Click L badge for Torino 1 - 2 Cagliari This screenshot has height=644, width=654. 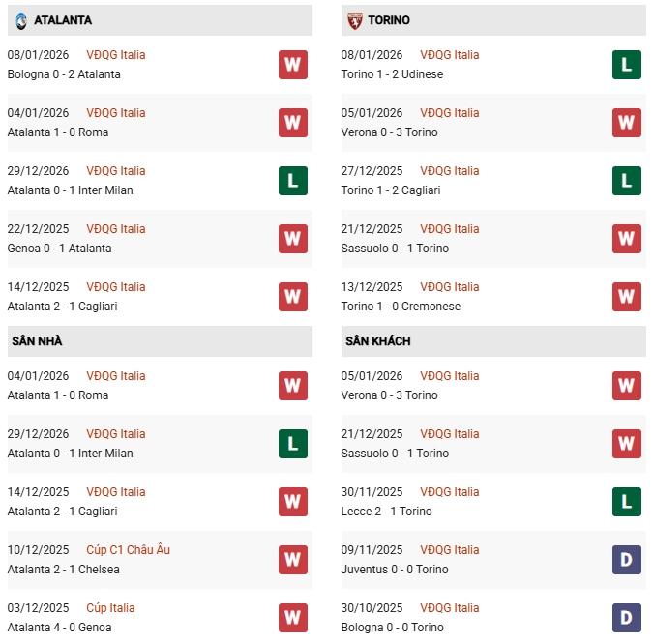tap(627, 181)
